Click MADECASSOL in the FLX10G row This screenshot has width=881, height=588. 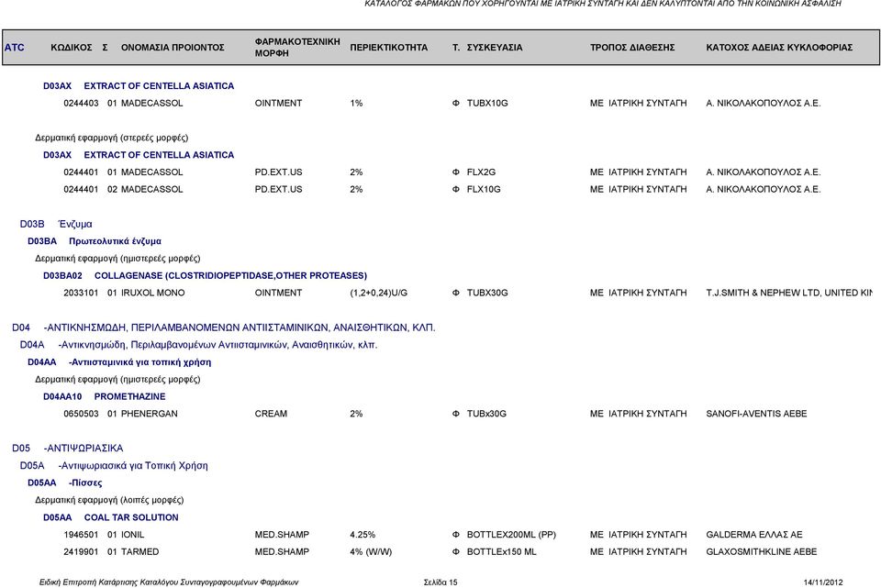(151, 190)
